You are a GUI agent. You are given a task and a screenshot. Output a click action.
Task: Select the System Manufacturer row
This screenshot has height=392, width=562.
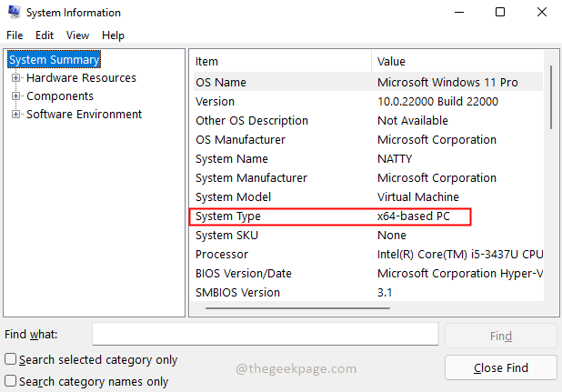tap(368, 178)
